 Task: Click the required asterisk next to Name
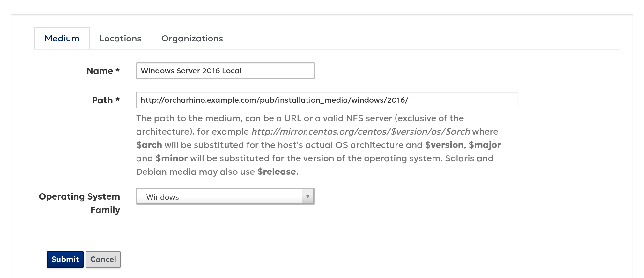(117, 70)
